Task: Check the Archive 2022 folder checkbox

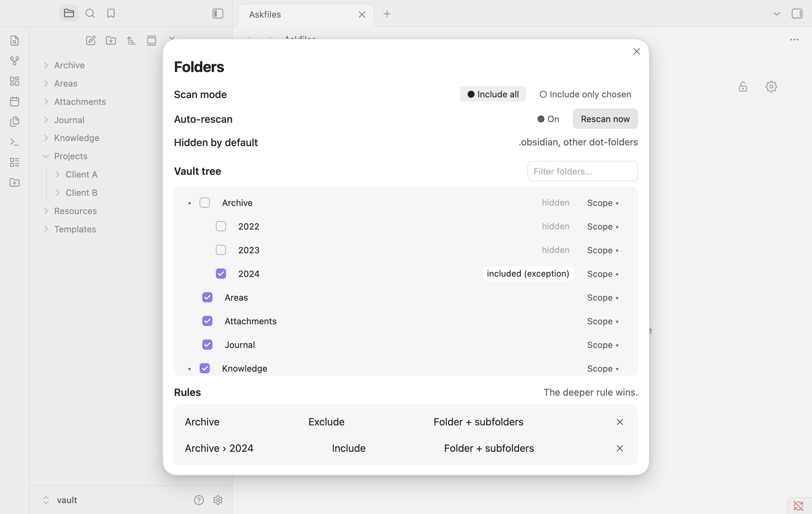Action: (x=221, y=226)
